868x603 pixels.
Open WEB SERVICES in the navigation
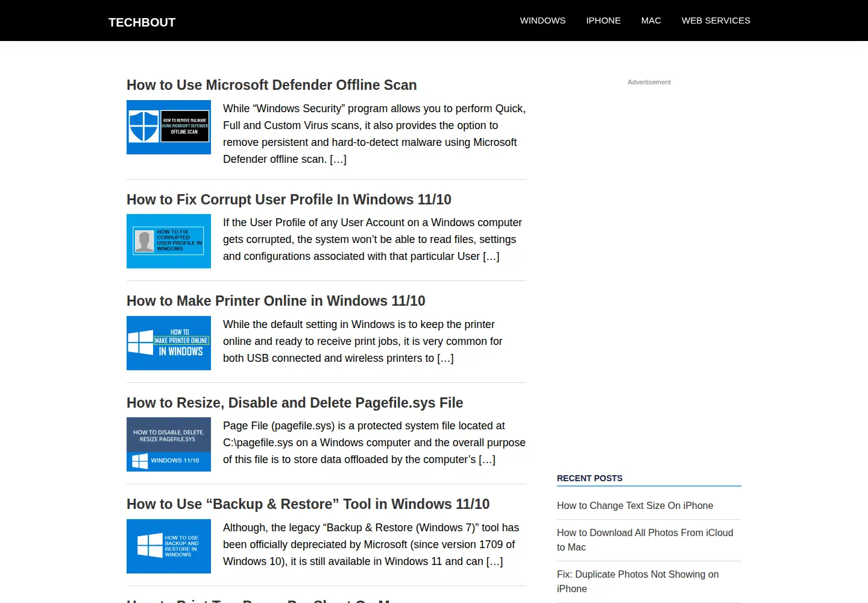click(716, 21)
